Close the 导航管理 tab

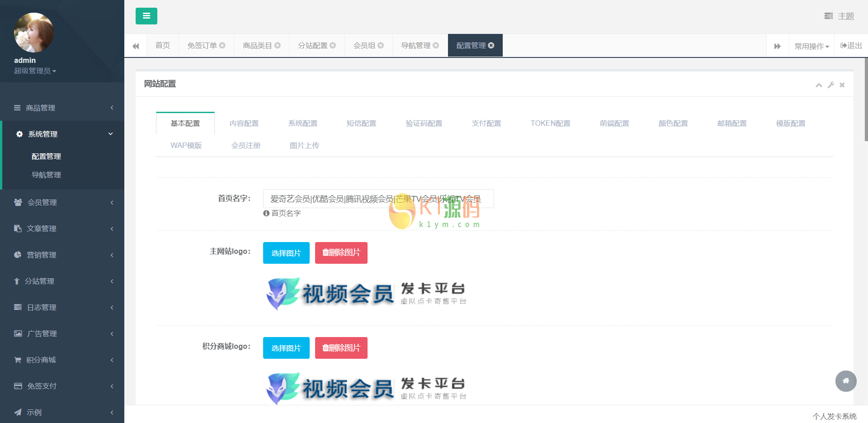436,46
